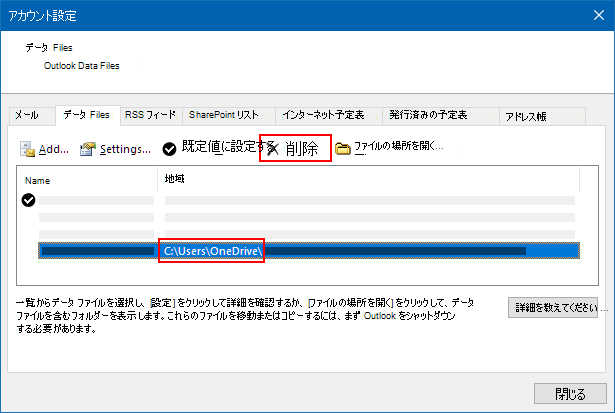
Task: Click the set-as-default checkmark icon
Action: tap(169, 149)
